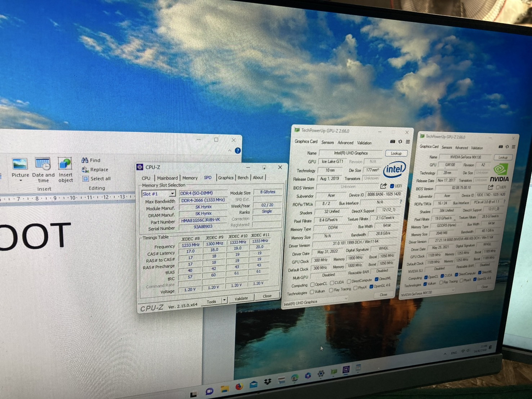This screenshot has height=399, width=532.
Task: Toggle OpenCL checkbox in Intel GPU-Z
Action: pyautogui.click(x=312, y=284)
